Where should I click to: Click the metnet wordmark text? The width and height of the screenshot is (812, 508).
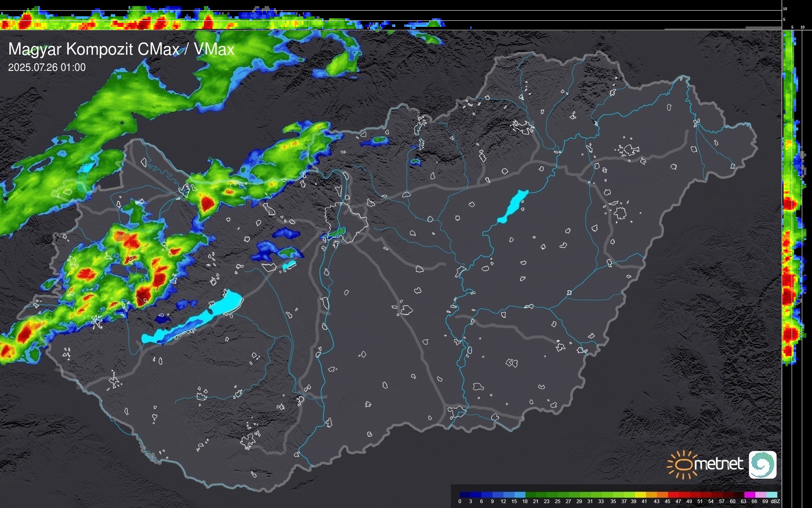tap(719, 464)
